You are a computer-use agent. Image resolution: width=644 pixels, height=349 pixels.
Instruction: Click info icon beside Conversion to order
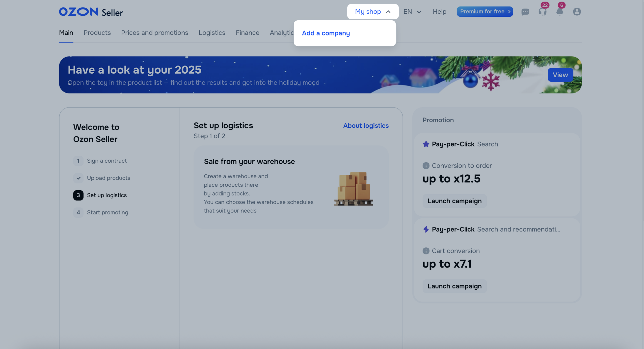(x=426, y=166)
